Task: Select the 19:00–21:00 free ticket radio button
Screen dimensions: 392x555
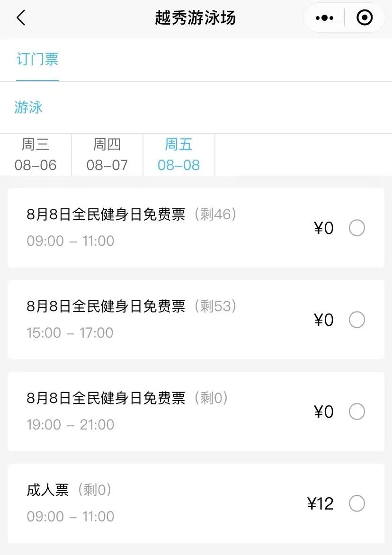Action: [x=356, y=412]
